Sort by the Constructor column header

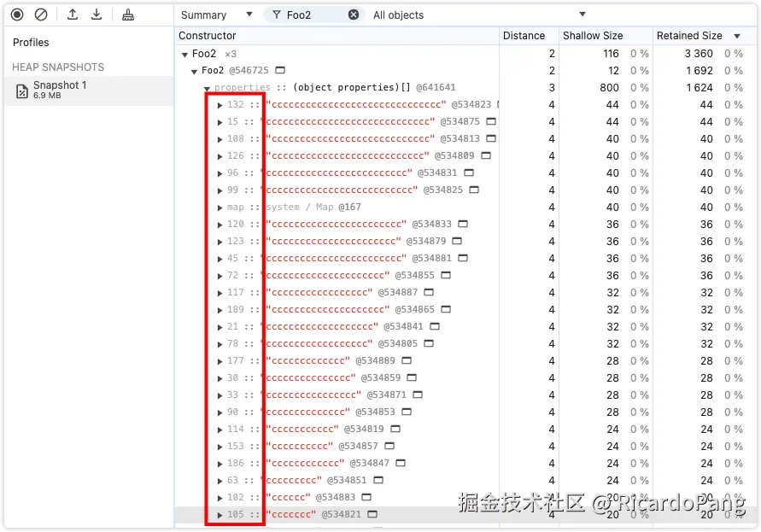(x=337, y=35)
